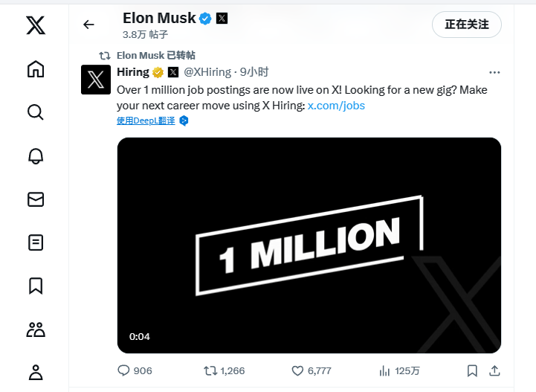Play the 1 MILLION video
The width and height of the screenshot is (536, 392).
[309, 245]
